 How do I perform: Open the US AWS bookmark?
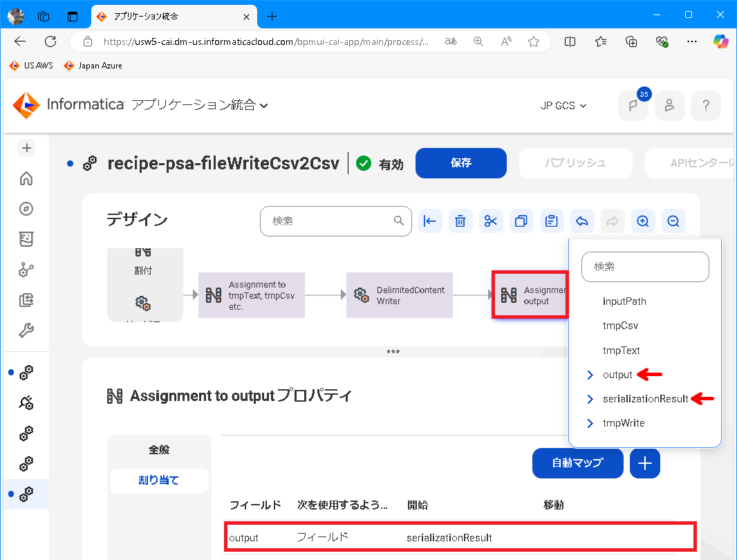(31, 66)
